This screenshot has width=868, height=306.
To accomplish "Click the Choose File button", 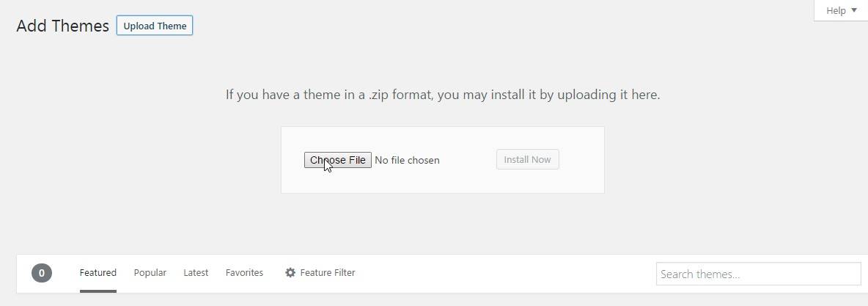I will tap(338, 160).
